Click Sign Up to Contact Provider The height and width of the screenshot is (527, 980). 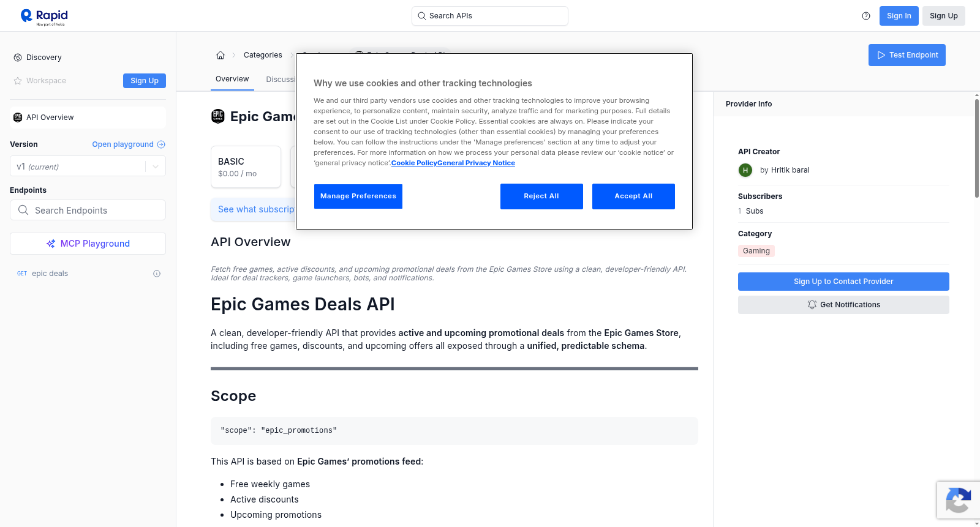click(x=843, y=282)
